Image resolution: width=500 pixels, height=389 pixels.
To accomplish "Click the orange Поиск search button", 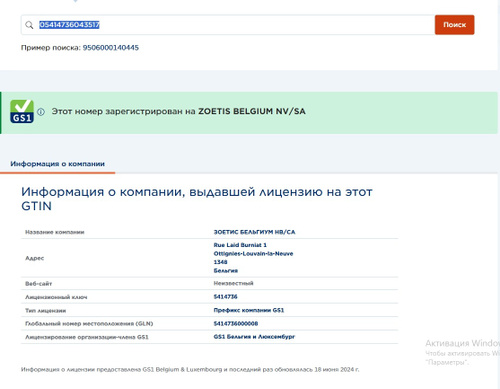I will pyautogui.click(x=454, y=25).
